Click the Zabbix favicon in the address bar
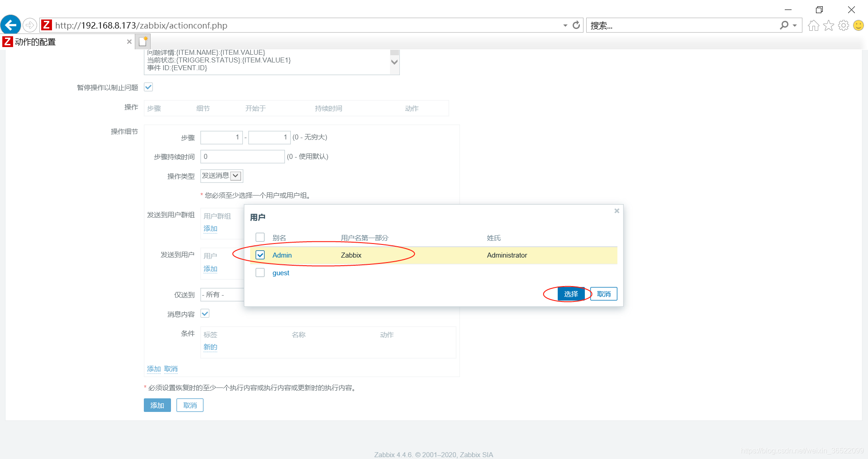This screenshot has height=459, width=868. (x=47, y=25)
